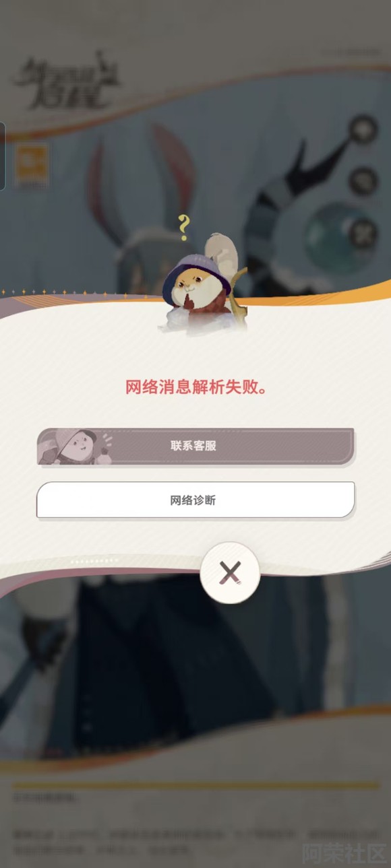
Task: Tap the 联系客服 button
Action: point(195,446)
